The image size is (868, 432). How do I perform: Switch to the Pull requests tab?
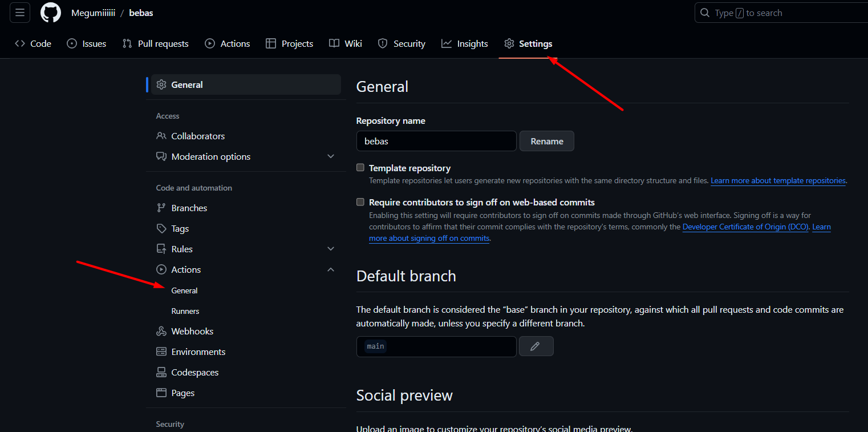[156, 44]
